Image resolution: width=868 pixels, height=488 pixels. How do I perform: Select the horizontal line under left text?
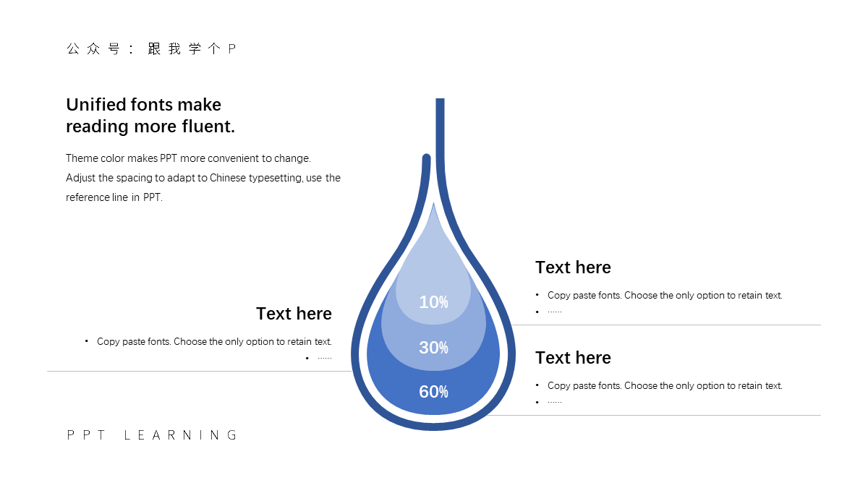[200, 372]
